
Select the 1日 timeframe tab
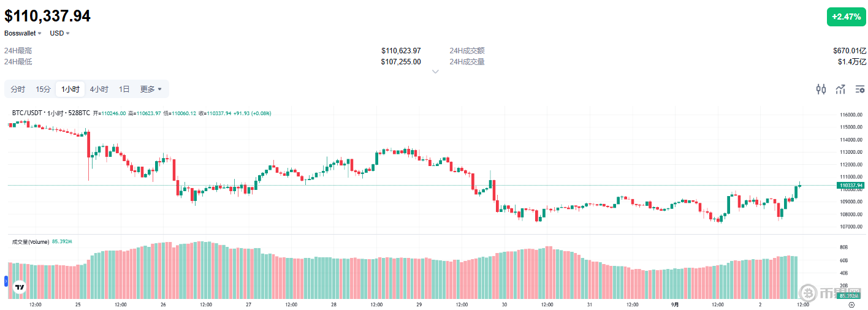(124, 89)
